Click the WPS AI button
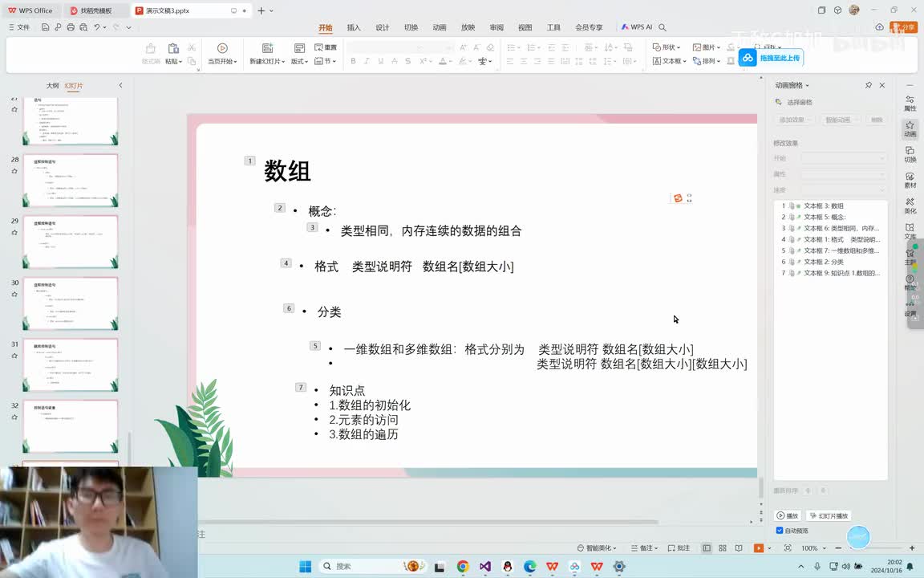The height and width of the screenshot is (578, 924). (x=636, y=27)
